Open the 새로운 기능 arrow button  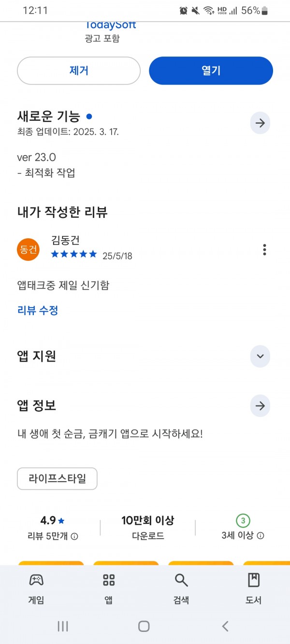click(x=260, y=123)
